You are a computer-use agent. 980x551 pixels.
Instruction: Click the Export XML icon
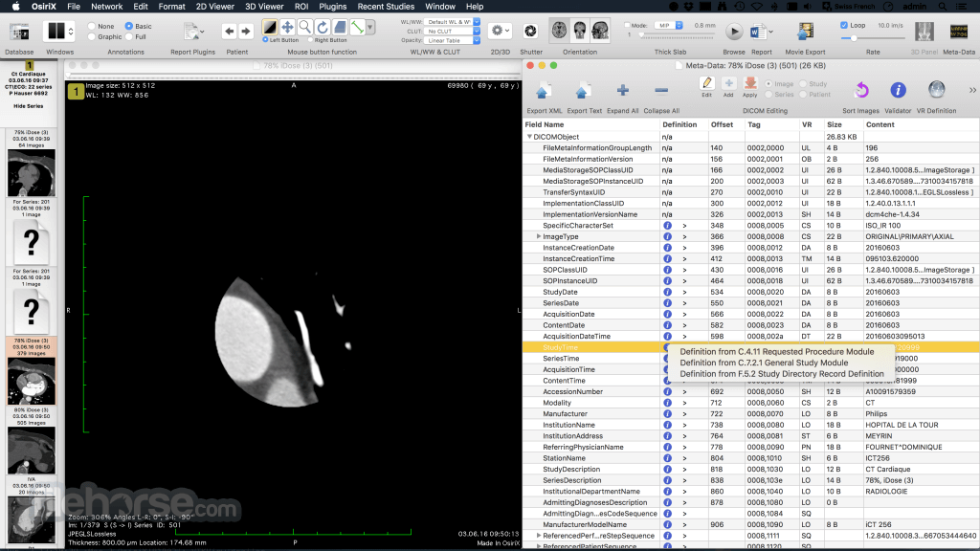543,91
